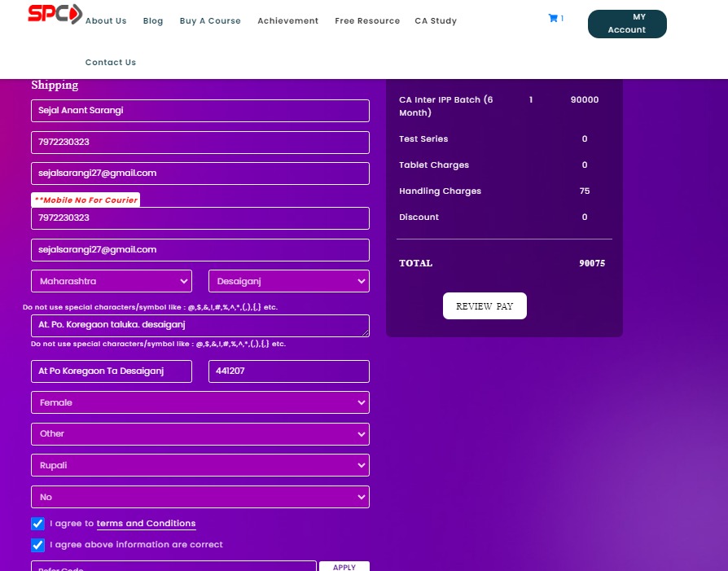This screenshot has height=571, width=728.
Task: Open the Rupali dropdown
Action: click(200, 465)
